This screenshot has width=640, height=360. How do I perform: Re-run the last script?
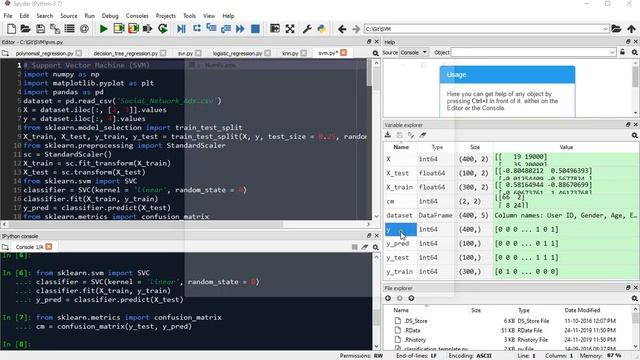pyautogui.click(x=162, y=29)
